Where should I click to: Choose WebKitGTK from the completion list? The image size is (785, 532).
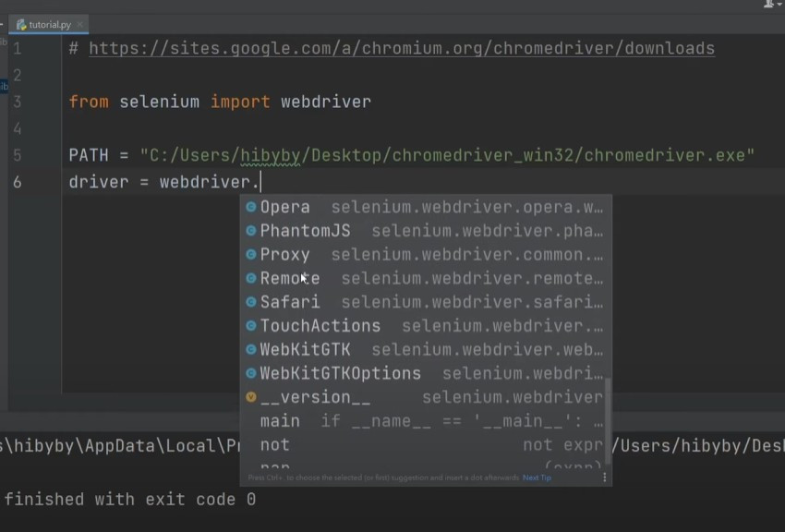[x=425, y=350]
